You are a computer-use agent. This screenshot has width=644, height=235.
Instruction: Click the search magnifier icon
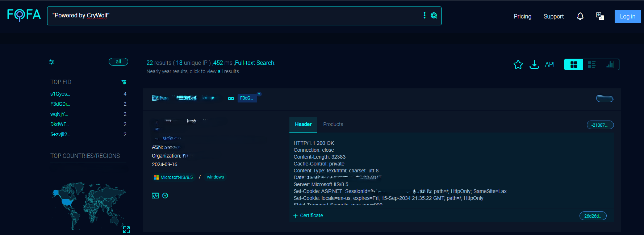pos(434,16)
